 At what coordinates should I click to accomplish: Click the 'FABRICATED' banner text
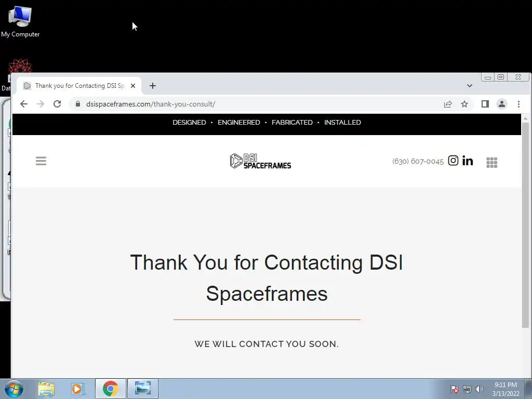[x=292, y=123]
